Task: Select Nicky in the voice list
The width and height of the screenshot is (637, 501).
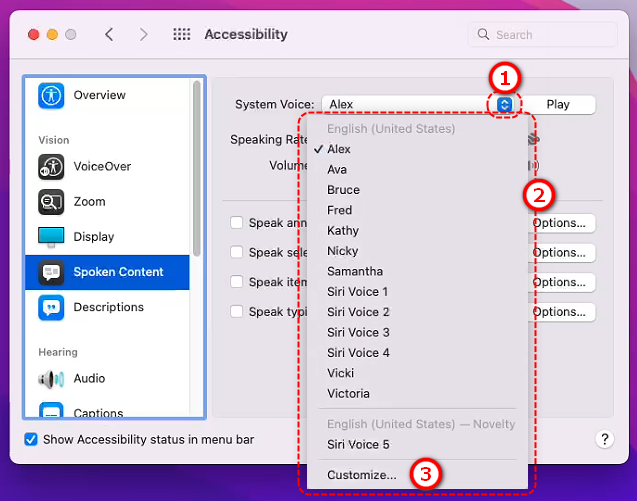Action: tap(417, 251)
